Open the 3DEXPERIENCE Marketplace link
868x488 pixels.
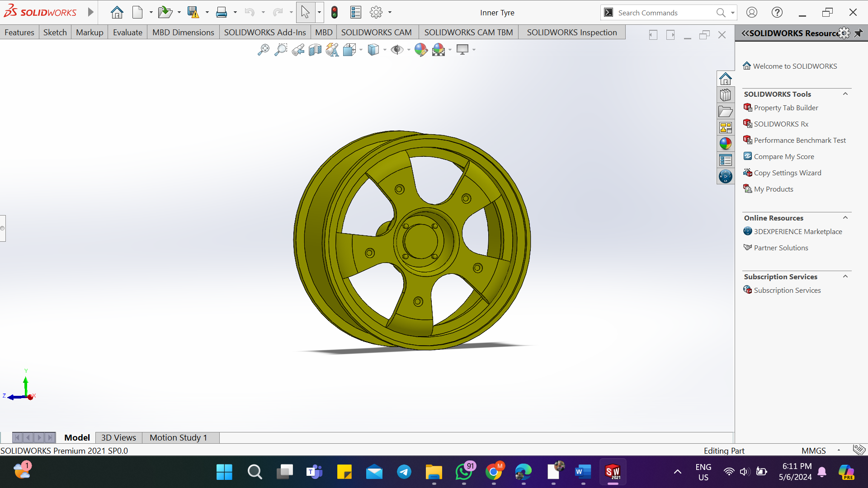[x=797, y=231]
